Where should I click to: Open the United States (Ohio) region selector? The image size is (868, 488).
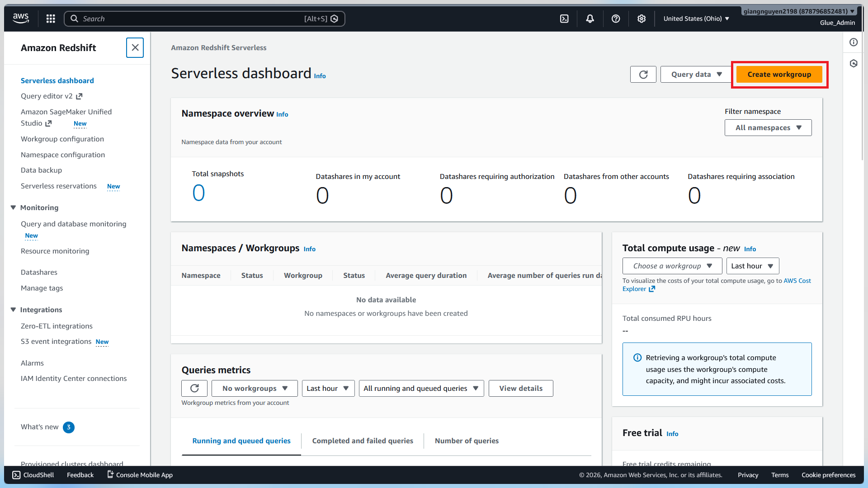[696, 19]
